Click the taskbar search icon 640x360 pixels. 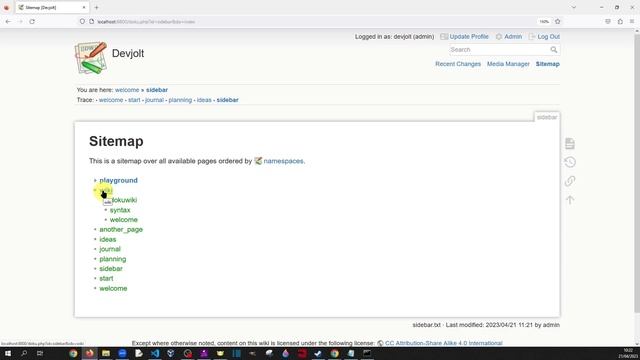[x=24, y=353]
